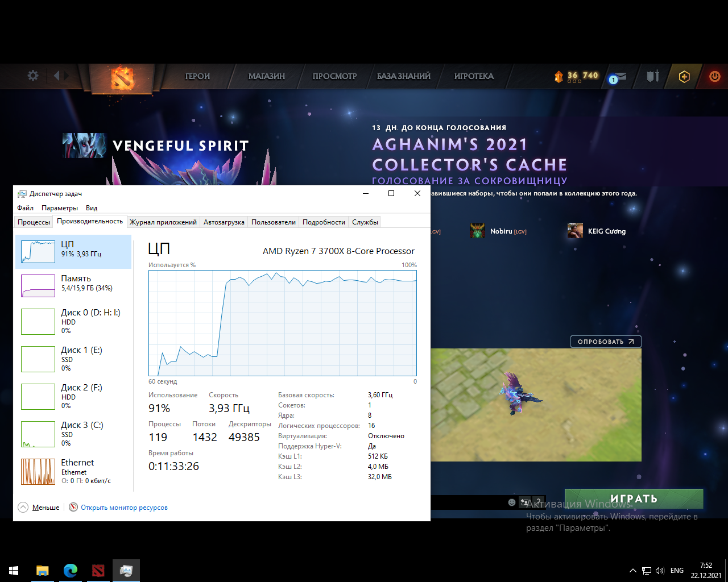
Task: Open the Файл menu in Task Manager
Action: coord(25,208)
